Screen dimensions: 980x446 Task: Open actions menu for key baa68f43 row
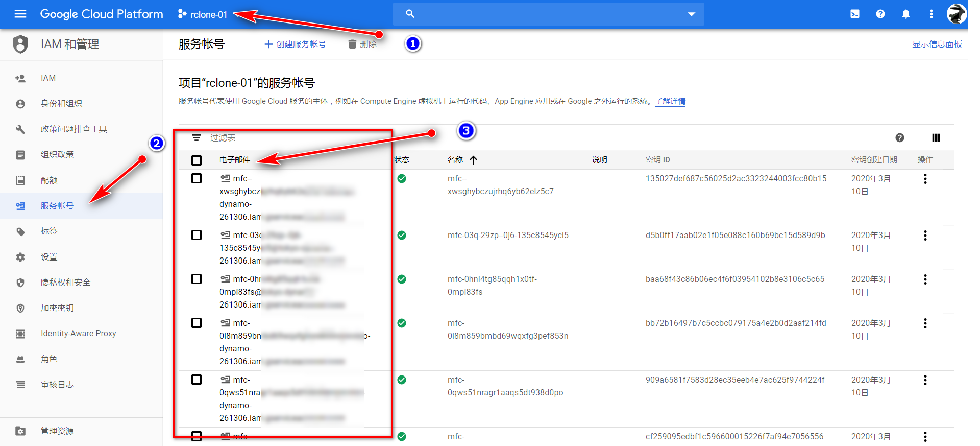[x=925, y=279]
